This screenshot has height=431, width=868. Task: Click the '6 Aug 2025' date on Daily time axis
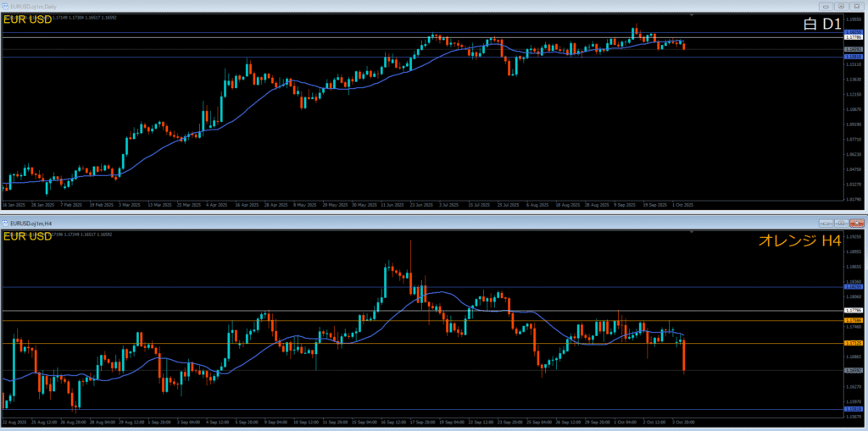(537, 205)
